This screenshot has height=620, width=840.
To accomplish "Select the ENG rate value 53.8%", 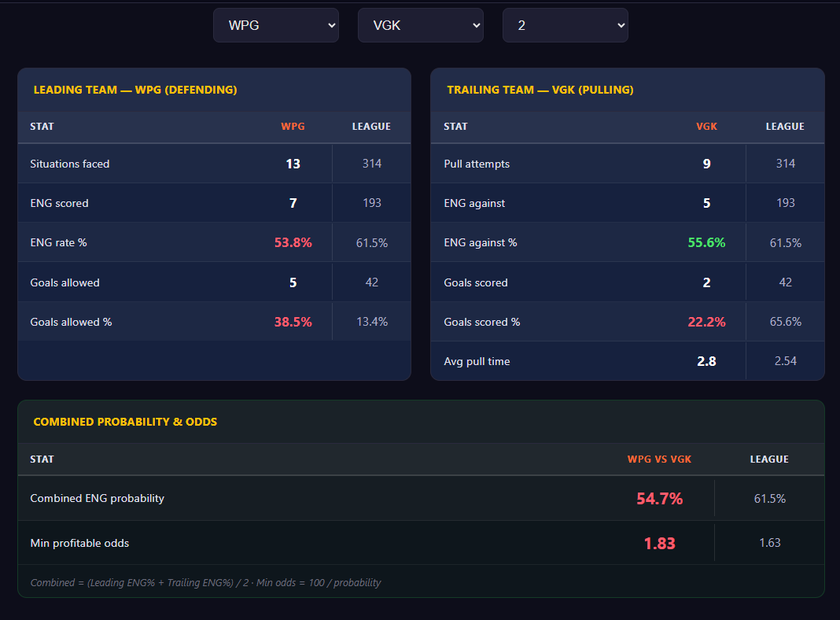I will (293, 243).
